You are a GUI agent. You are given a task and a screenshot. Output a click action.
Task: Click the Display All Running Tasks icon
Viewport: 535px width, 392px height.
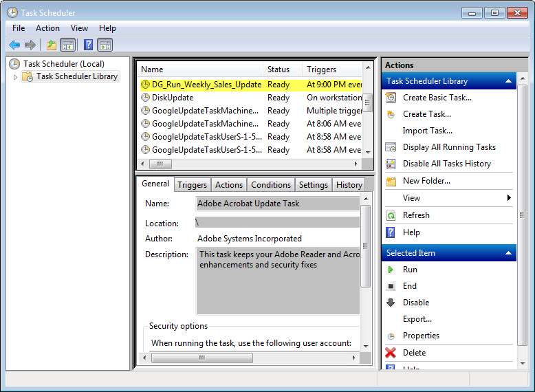click(x=391, y=147)
